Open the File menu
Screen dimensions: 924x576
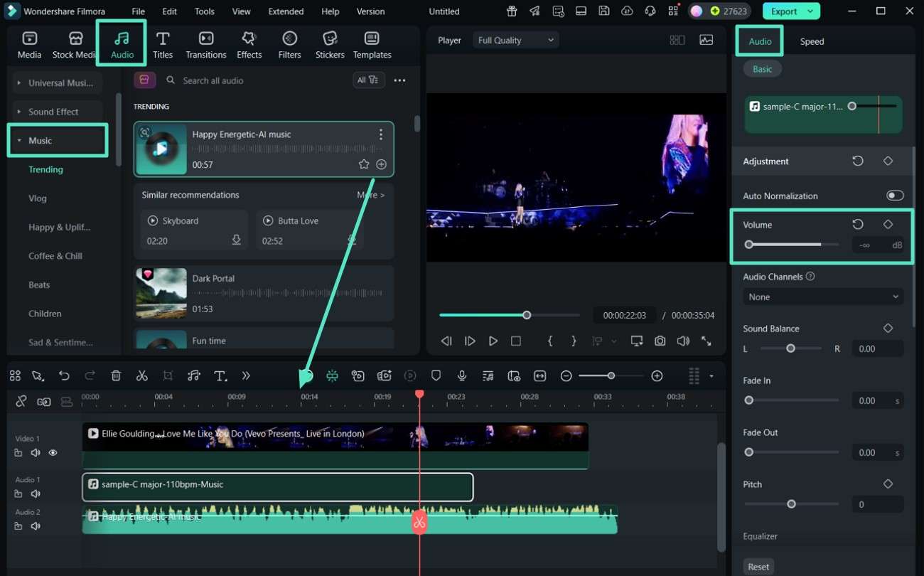point(139,11)
